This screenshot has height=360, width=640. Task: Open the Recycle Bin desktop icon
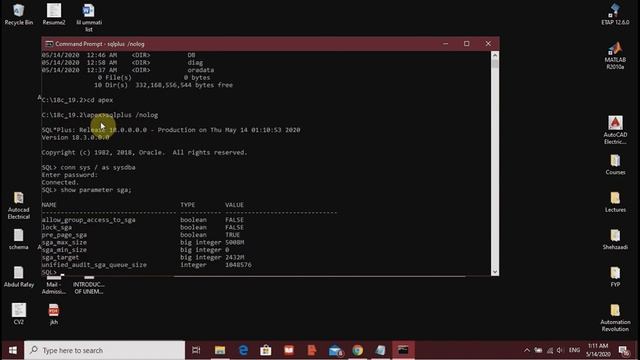coord(18,14)
